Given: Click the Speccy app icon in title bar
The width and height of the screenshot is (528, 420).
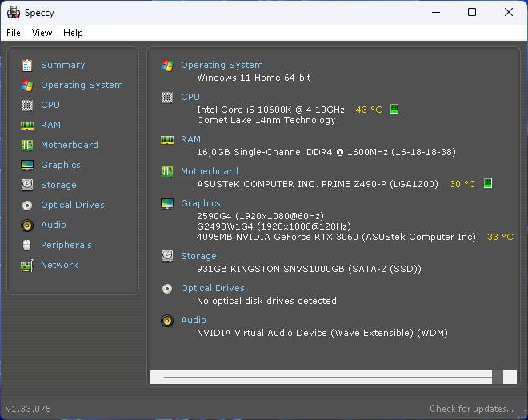Looking at the screenshot, I should 14,13.
